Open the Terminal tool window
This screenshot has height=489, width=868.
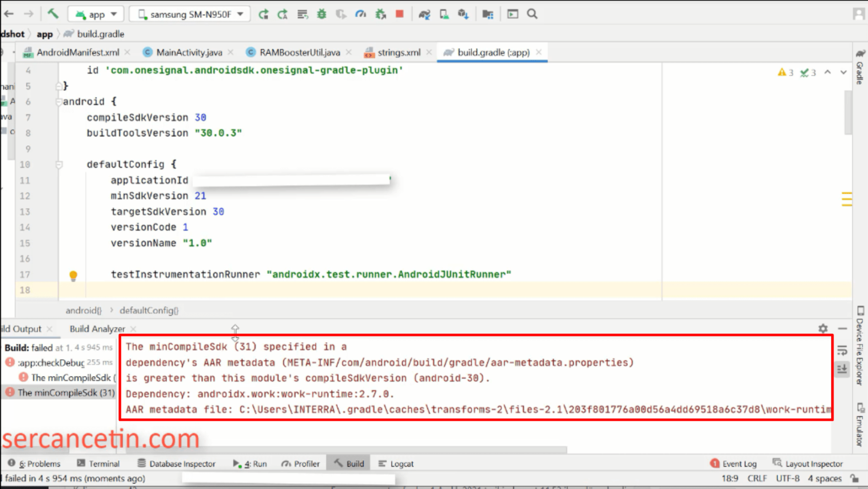click(98, 464)
